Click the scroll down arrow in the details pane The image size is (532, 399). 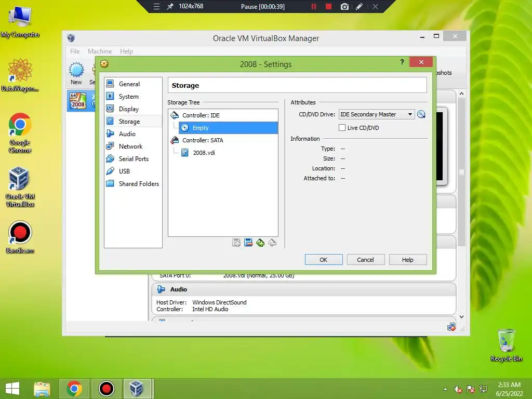461,316
